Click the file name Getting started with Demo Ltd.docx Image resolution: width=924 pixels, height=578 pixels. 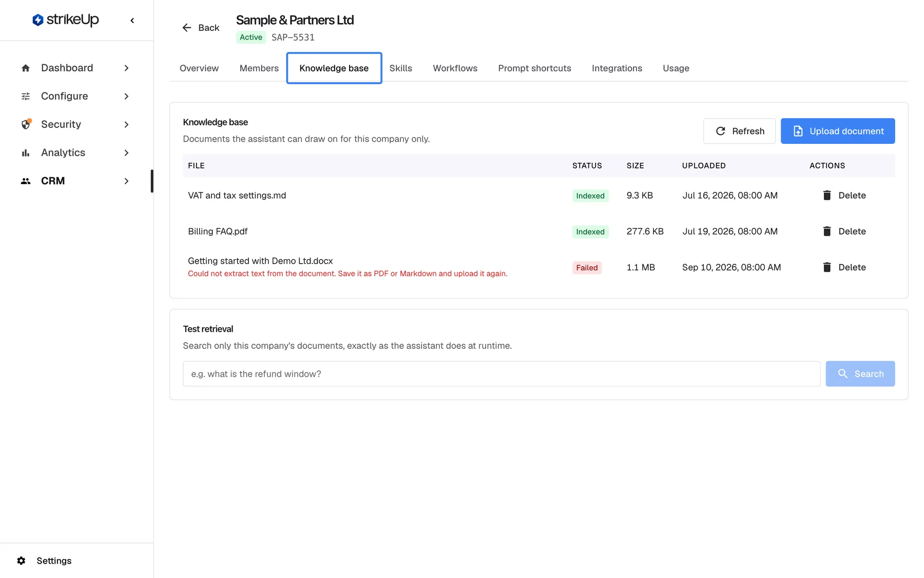260,261
